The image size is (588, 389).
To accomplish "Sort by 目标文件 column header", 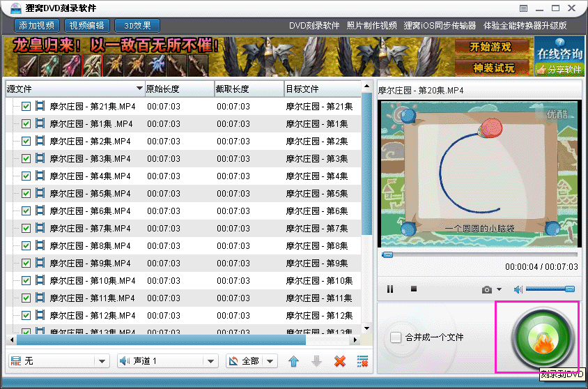I will coord(323,89).
